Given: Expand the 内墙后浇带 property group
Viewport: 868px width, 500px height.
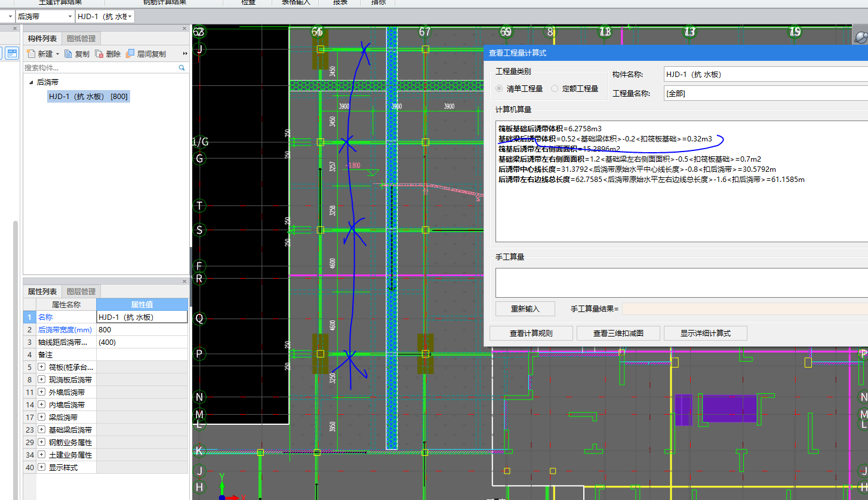Looking at the screenshot, I should pyautogui.click(x=42, y=405).
